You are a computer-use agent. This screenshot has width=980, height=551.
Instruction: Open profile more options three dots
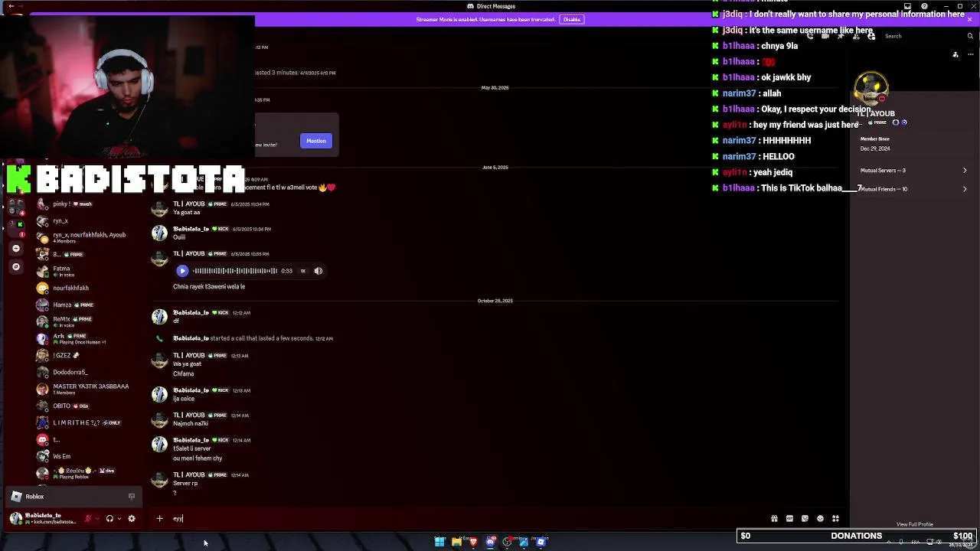tap(970, 55)
